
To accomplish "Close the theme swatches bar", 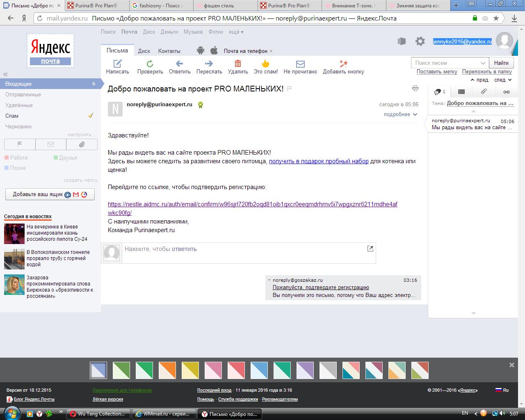I will (511, 365).
